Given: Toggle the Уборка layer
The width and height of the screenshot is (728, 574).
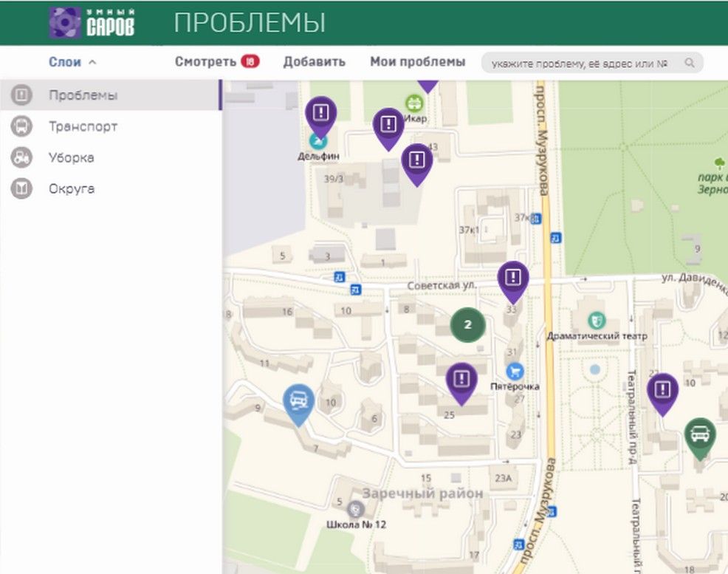Looking at the screenshot, I should tap(71, 157).
